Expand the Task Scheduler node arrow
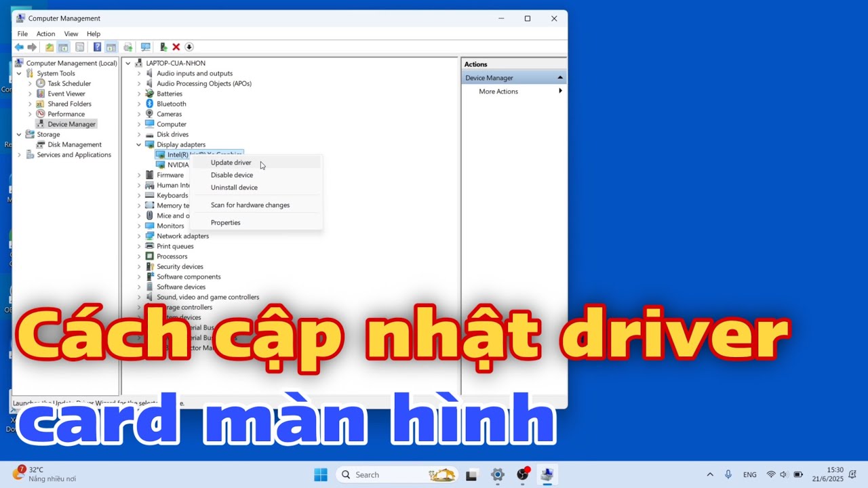Screen dimensions: 868x488 [30, 83]
